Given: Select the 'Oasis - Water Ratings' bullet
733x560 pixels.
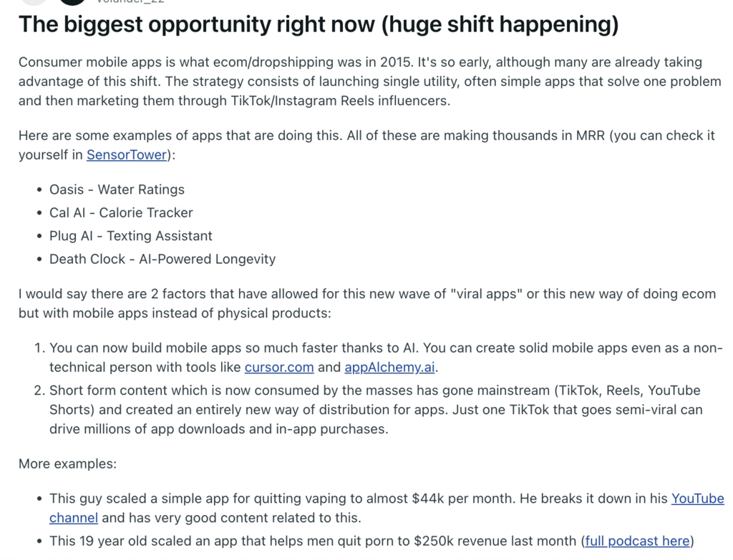Looking at the screenshot, I should click(117, 190).
